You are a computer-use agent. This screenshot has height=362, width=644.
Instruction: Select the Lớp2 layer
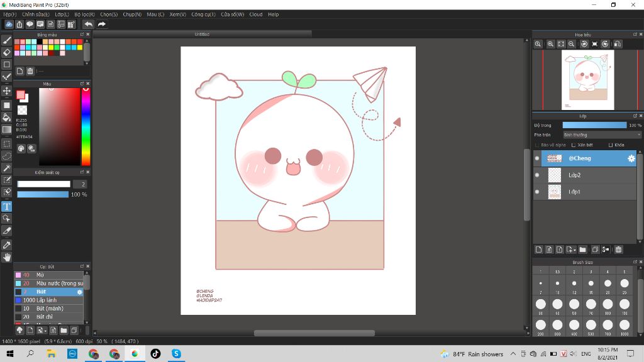[x=585, y=175]
